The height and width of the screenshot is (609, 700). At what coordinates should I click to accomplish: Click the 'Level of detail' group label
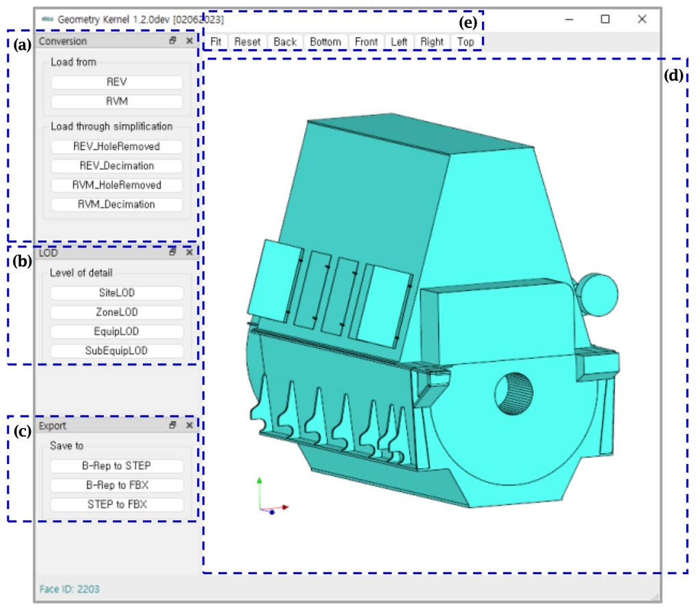tap(81, 273)
